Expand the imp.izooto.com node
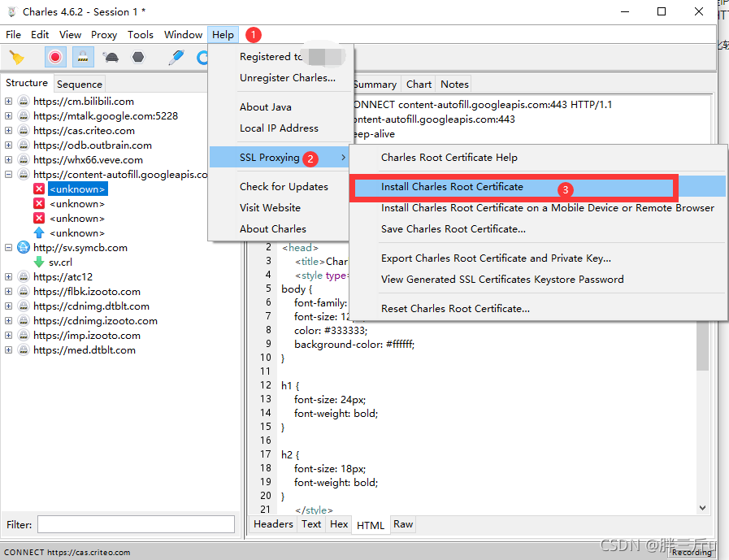The height and width of the screenshot is (560, 729). point(8,336)
